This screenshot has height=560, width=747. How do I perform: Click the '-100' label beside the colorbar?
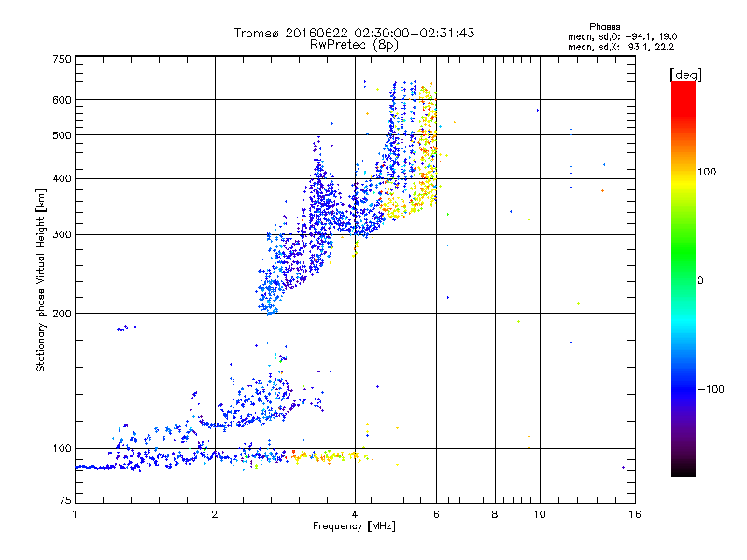point(711,389)
